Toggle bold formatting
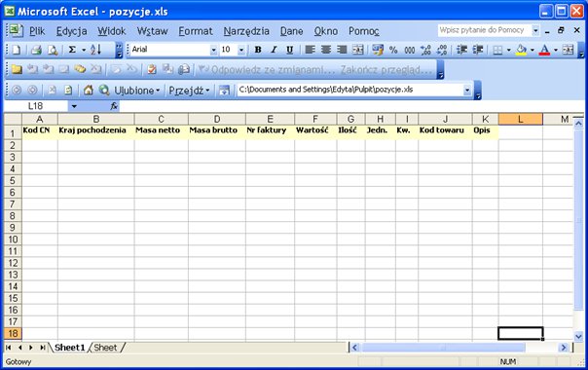The width and height of the screenshot is (588, 370). pos(258,50)
